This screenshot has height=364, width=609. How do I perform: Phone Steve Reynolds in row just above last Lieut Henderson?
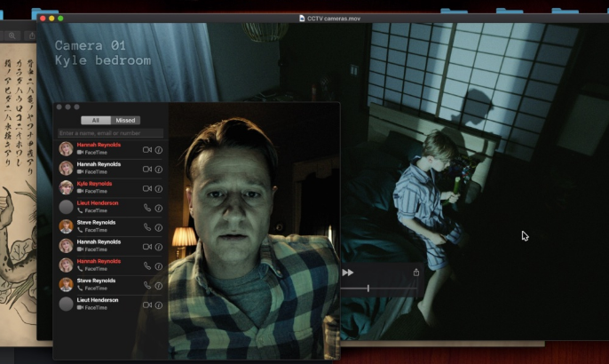(147, 286)
